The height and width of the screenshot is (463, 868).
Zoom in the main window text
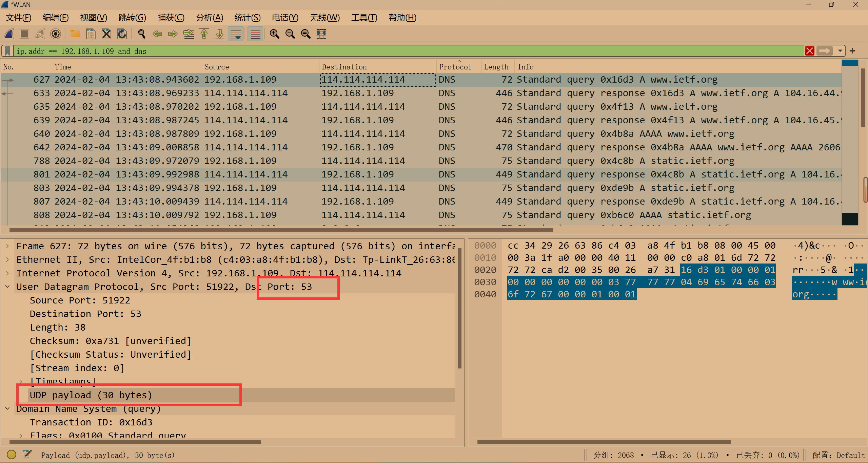[274, 34]
